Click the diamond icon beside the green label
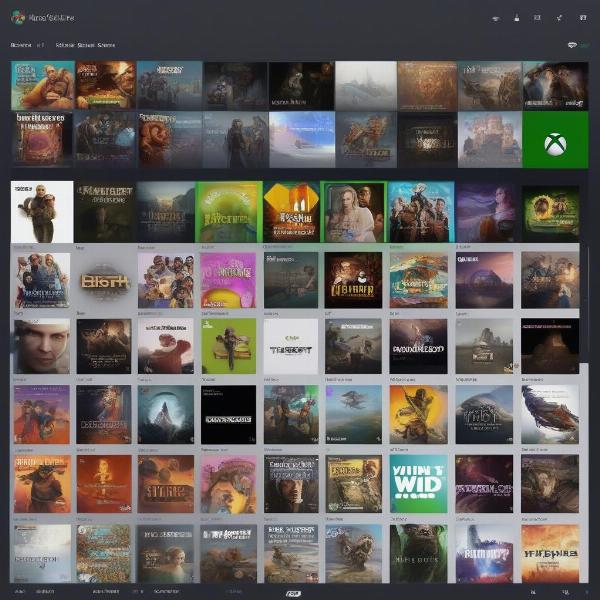Screen dimensions: 600x600 click(572, 45)
